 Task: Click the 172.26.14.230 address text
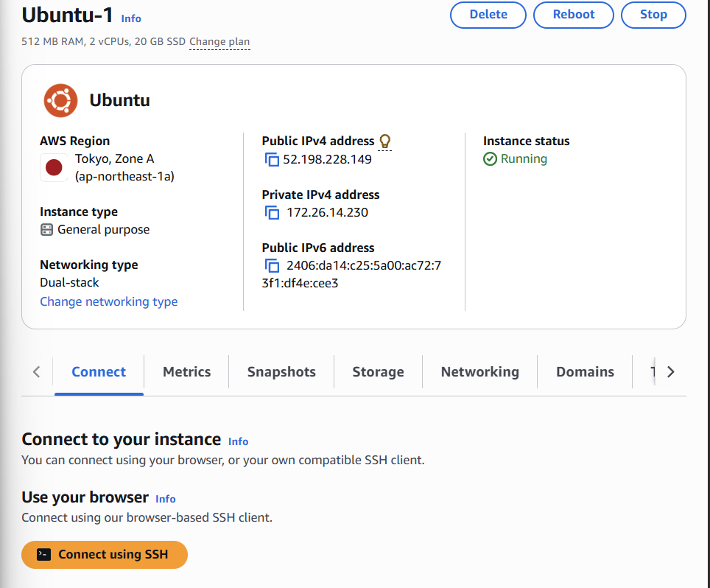(x=327, y=212)
